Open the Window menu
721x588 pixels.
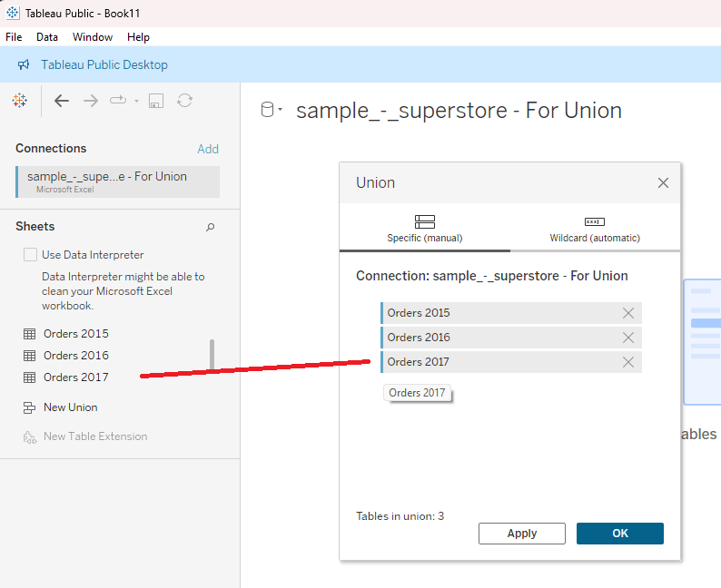93,37
